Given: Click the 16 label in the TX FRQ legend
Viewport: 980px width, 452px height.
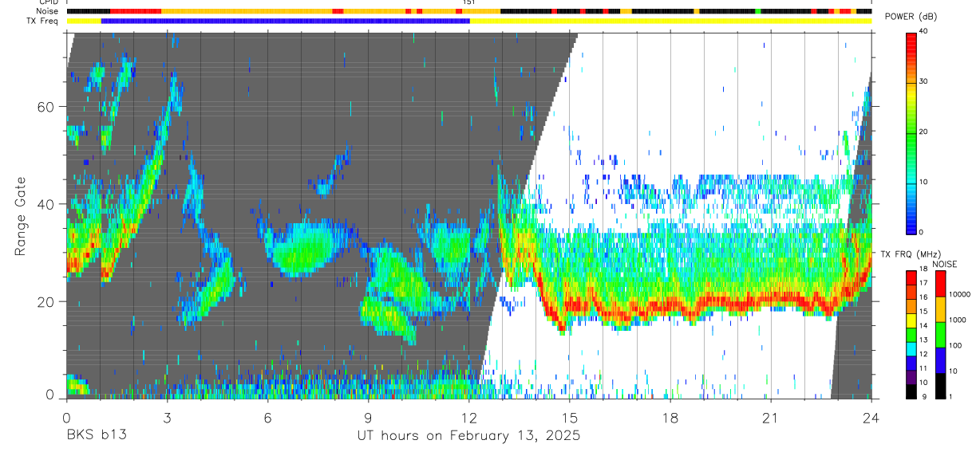Looking at the screenshot, I should click(x=923, y=297).
